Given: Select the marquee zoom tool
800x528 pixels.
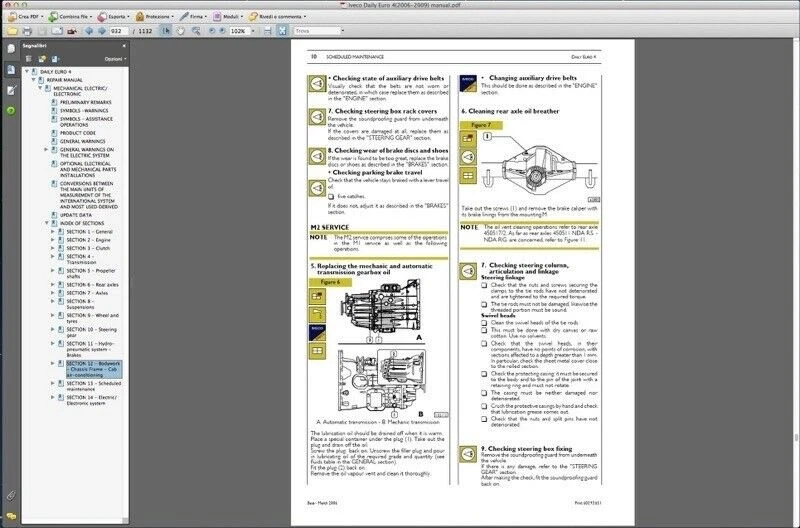Looking at the screenshot, I should click(x=196, y=31).
